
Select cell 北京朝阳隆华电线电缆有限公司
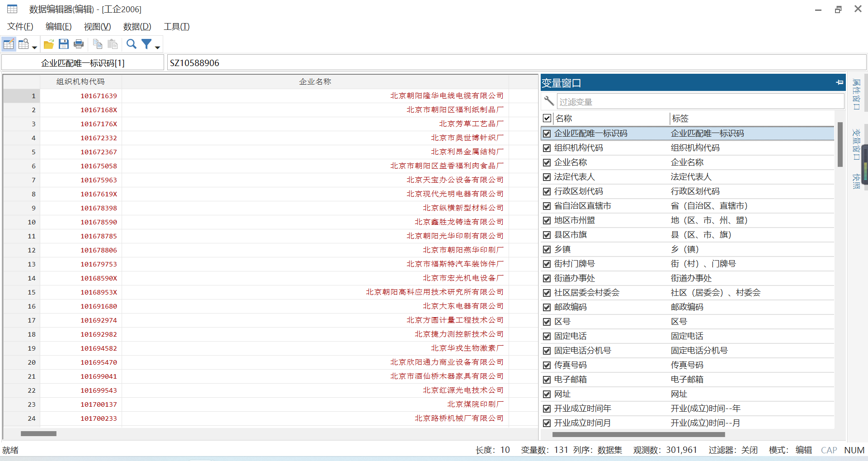pyautogui.click(x=315, y=95)
